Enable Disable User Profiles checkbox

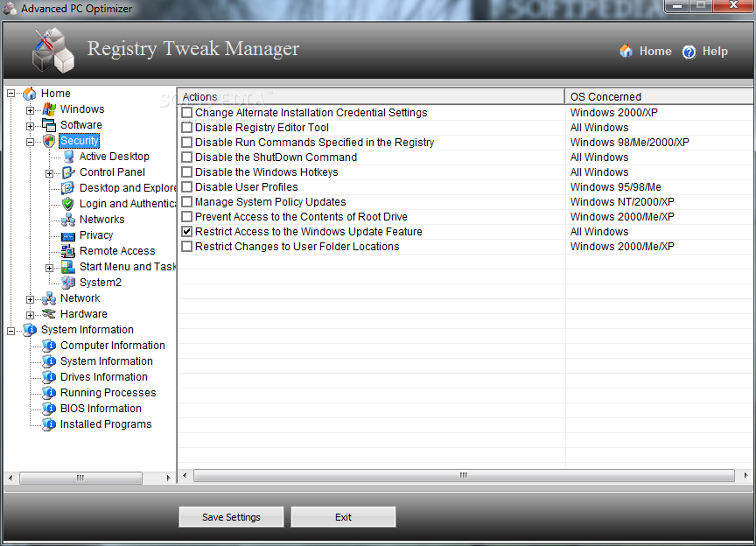[186, 187]
